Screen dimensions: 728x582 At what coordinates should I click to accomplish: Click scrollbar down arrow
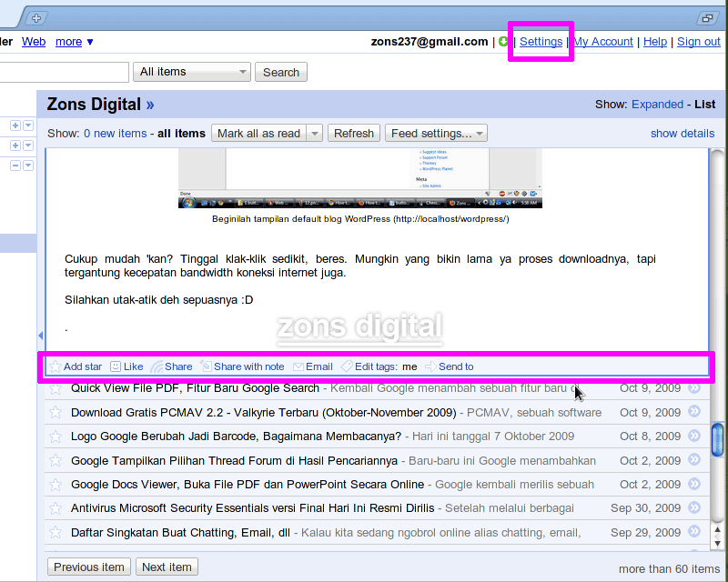coord(717,543)
